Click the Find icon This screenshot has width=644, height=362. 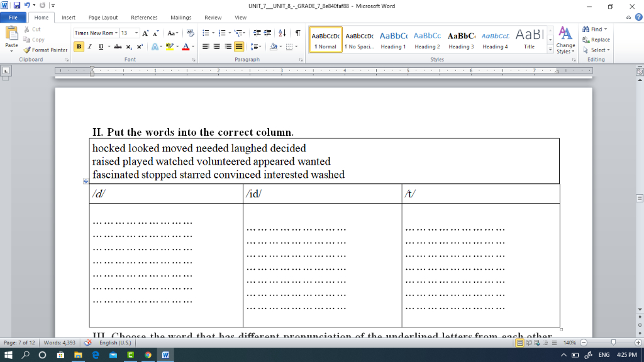coord(586,29)
